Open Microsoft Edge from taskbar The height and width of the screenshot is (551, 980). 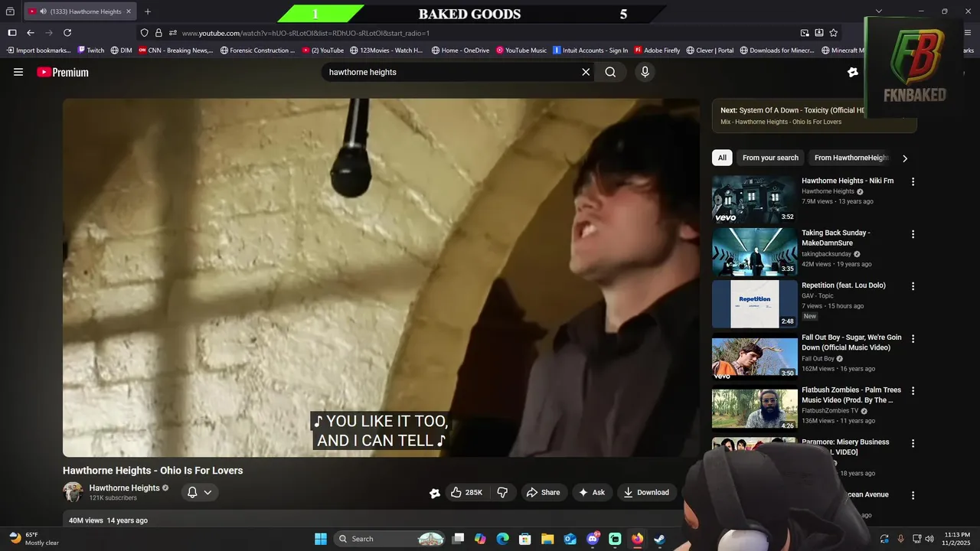(x=503, y=539)
